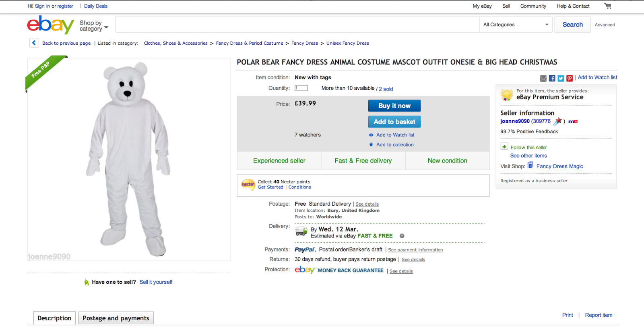Select the Description tab
The height and width of the screenshot is (332, 644).
click(54, 318)
